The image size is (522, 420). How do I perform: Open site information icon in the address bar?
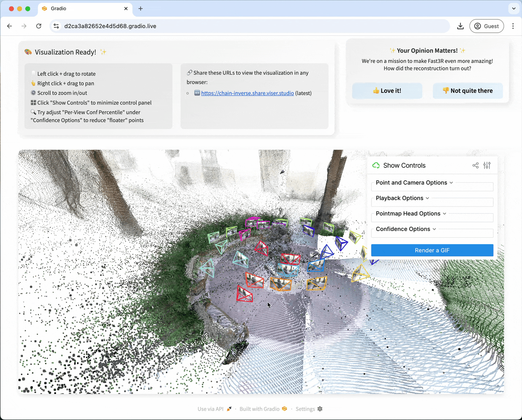[56, 26]
